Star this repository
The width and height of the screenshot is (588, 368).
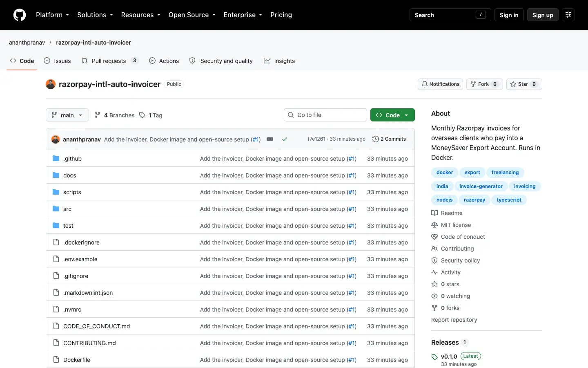pyautogui.click(x=524, y=84)
